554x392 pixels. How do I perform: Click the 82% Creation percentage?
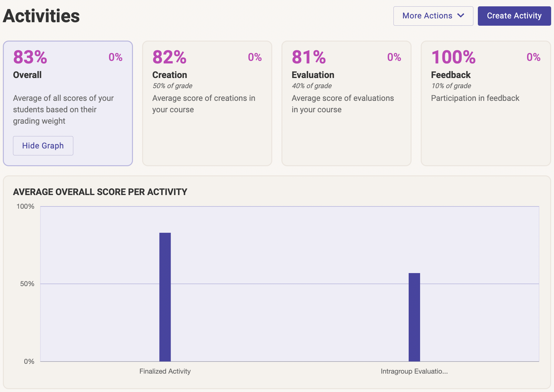(x=169, y=58)
